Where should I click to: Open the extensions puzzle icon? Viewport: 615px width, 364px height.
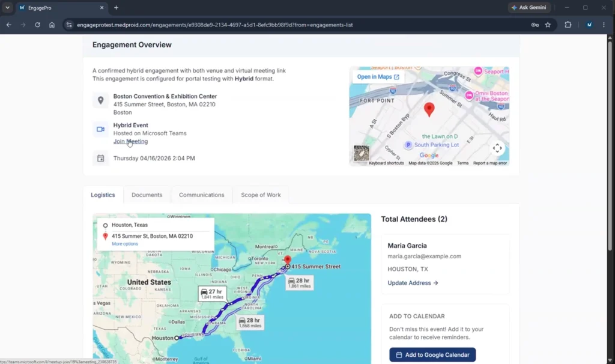coord(568,25)
